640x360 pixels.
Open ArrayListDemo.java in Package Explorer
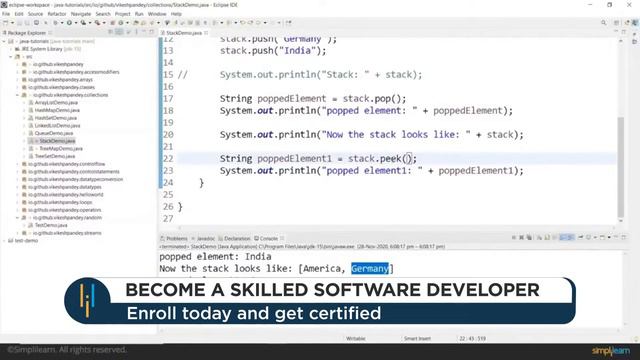[56, 102]
